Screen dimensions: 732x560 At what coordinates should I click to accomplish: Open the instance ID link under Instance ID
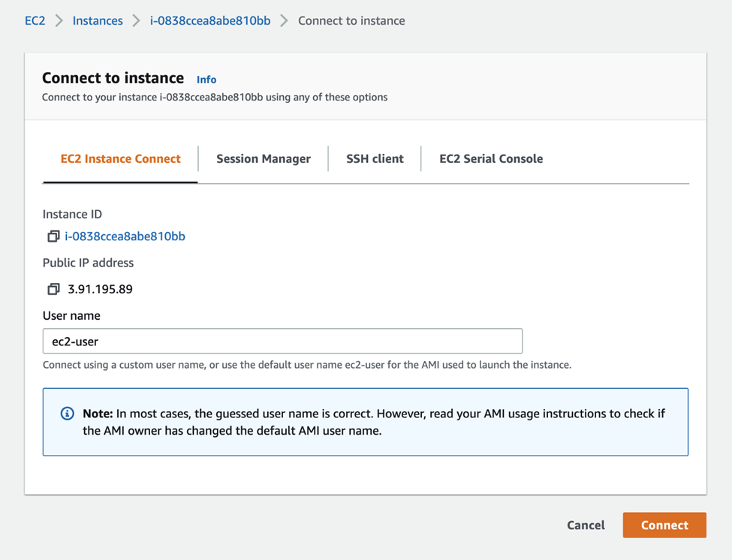coord(125,236)
